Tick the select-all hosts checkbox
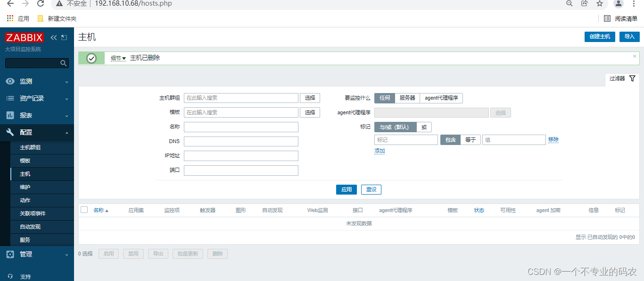 point(84,210)
